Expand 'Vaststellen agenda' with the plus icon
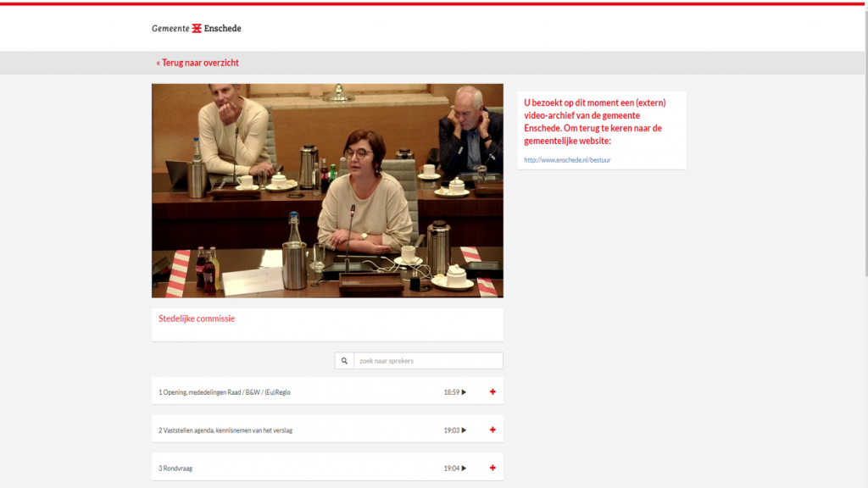The height and width of the screenshot is (488, 868). (x=492, y=430)
